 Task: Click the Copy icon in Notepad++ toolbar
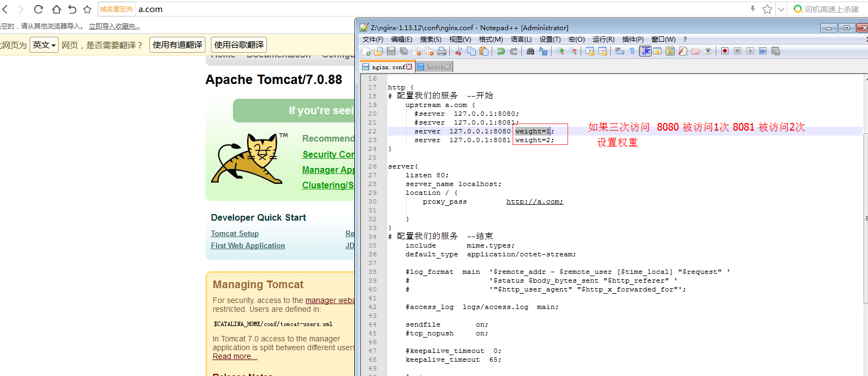471,51
